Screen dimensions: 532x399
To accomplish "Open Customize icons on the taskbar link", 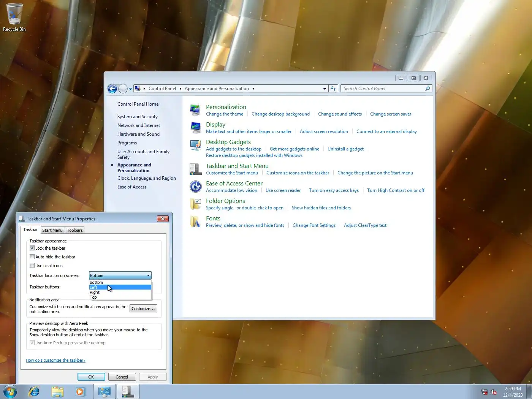I will tap(298, 173).
